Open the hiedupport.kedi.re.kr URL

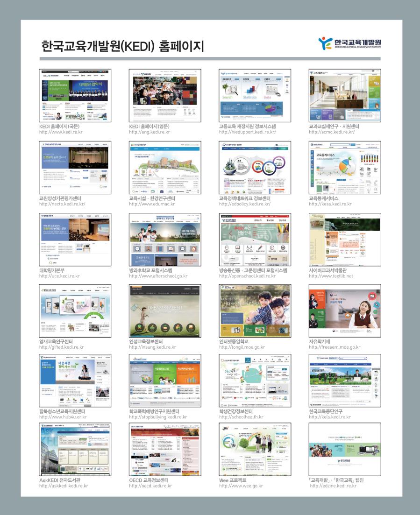[x=248, y=132]
